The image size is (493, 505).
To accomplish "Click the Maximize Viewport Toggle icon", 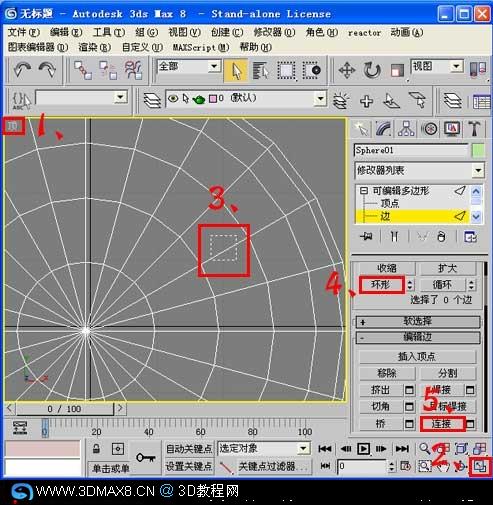I will 480,466.
